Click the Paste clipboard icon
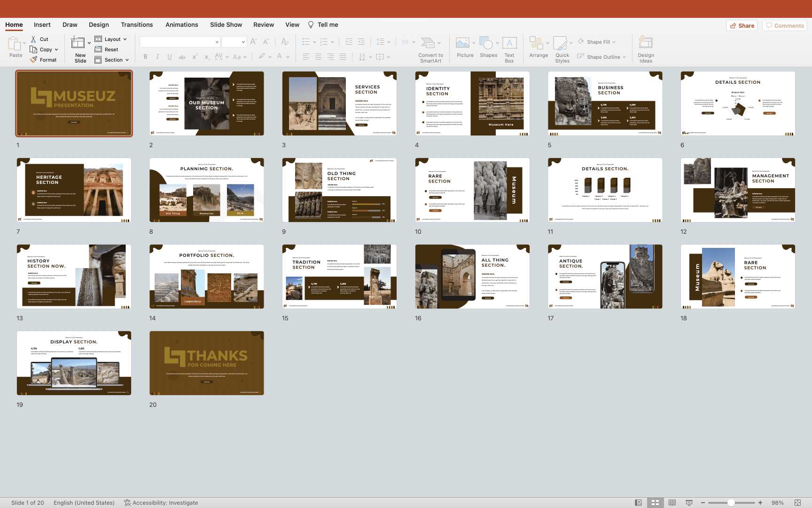 tap(14, 44)
